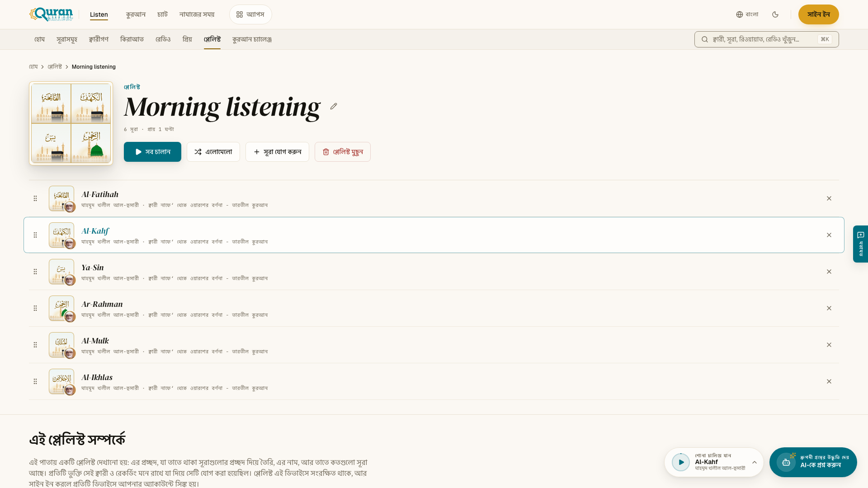Shuffle the playlist
This screenshot has height=488, width=868.
pos(213,152)
